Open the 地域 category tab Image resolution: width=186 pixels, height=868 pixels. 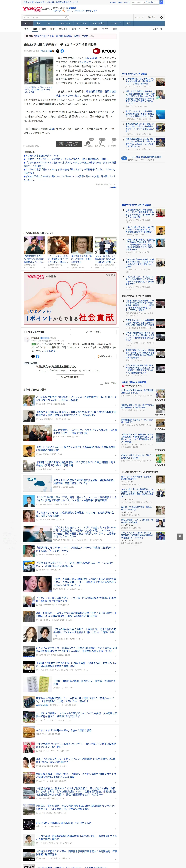point(114,29)
